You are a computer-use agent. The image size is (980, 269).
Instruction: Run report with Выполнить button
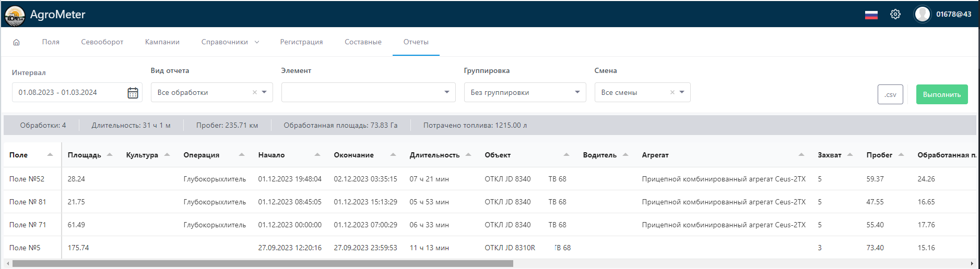tap(942, 94)
